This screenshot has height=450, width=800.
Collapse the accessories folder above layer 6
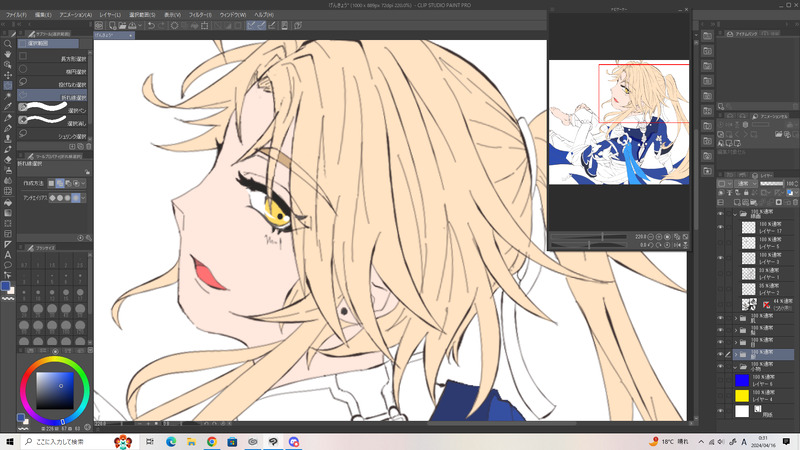pyautogui.click(x=735, y=366)
